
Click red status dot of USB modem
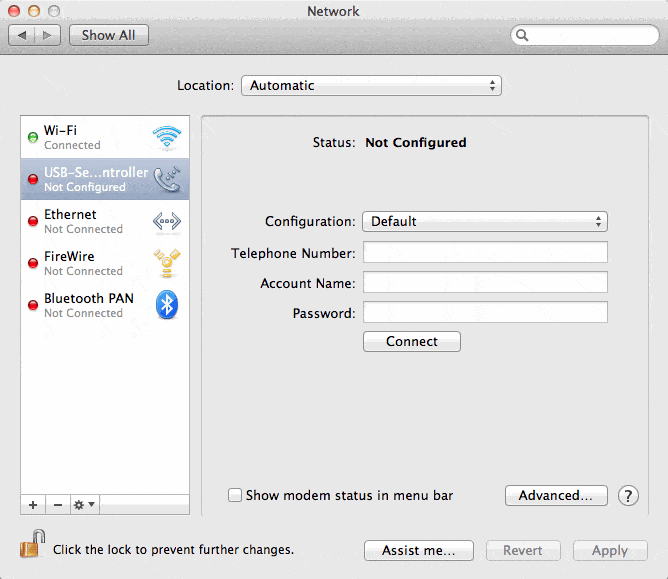33,179
